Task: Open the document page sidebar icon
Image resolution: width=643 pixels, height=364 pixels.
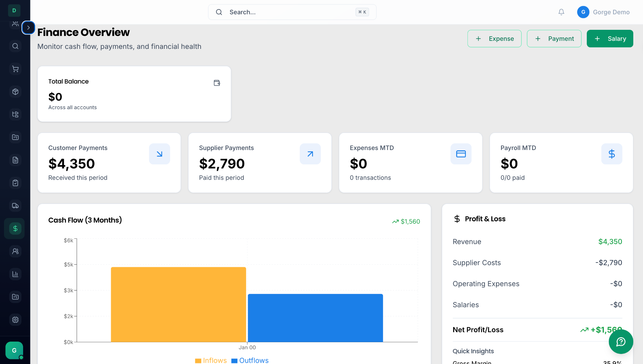Action: coord(15,160)
